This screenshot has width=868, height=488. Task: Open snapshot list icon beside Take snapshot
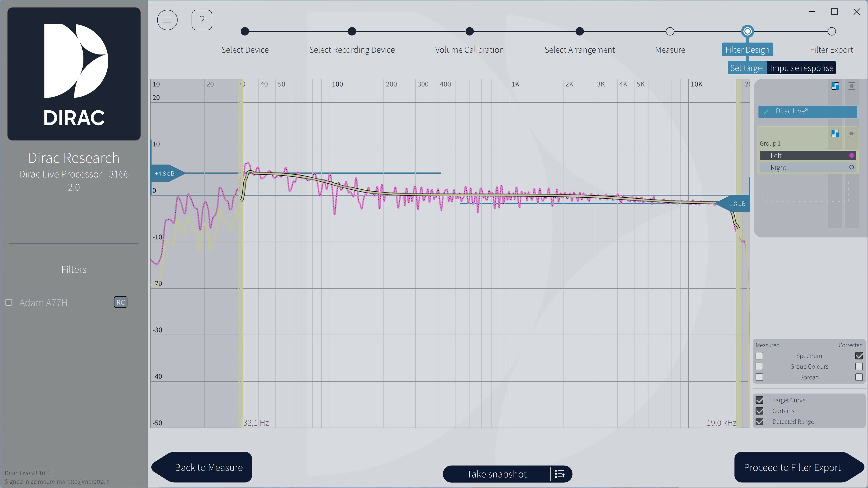560,474
